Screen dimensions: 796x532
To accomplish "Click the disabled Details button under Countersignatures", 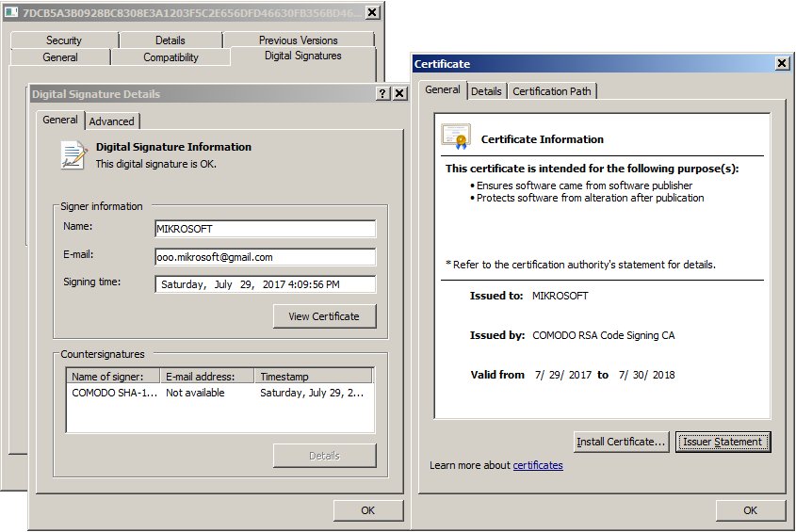I will (324, 456).
